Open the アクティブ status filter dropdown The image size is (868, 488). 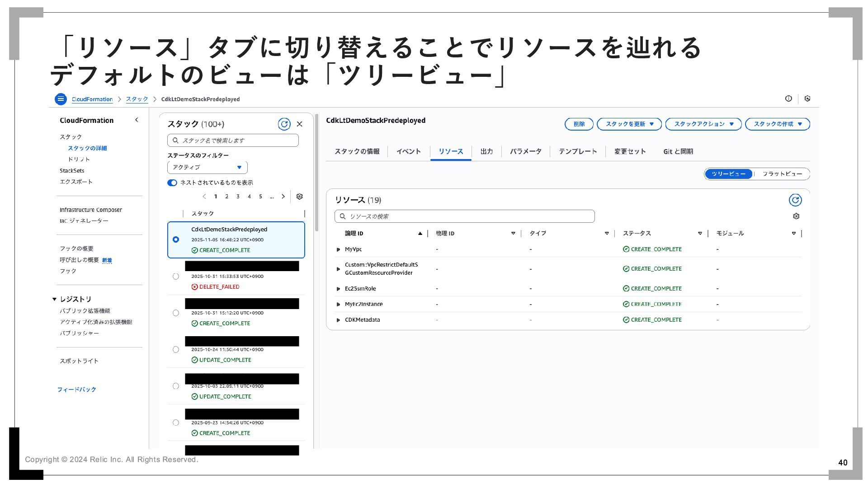click(207, 168)
